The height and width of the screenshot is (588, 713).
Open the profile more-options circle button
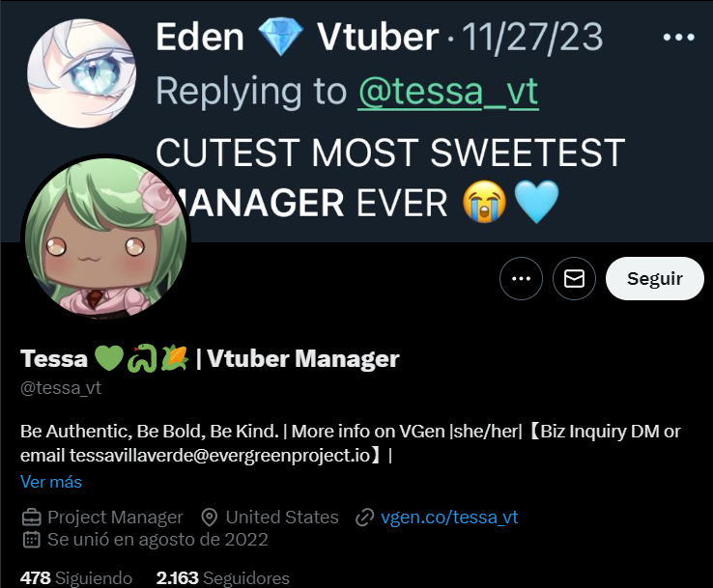click(521, 278)
